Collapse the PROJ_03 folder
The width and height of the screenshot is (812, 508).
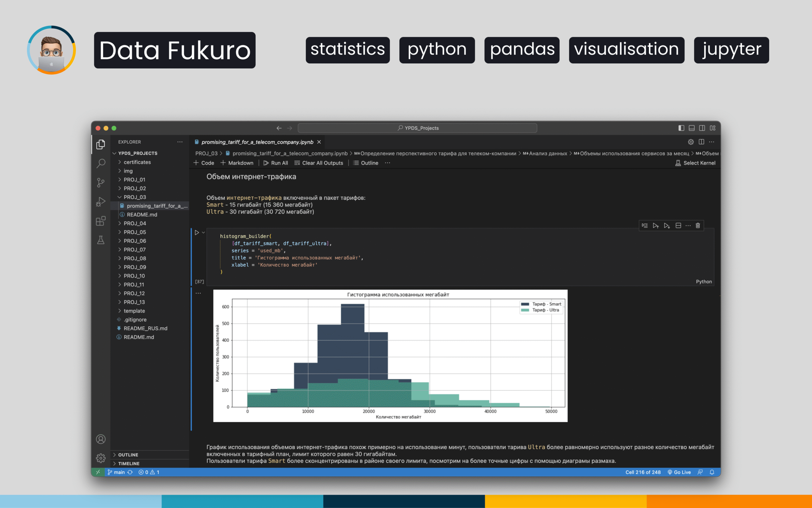tap(134, 197)
